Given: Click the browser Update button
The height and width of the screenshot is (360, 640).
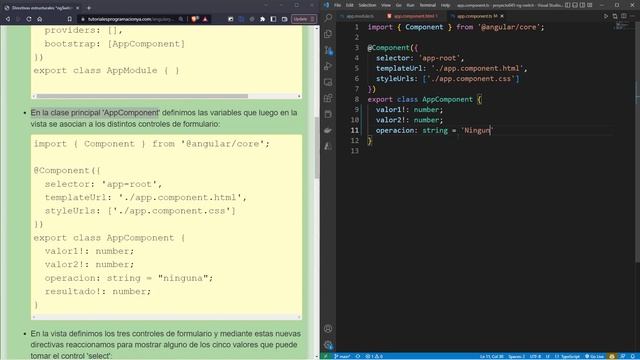Looking at the screenshot, I should pyautogui.click(x=304, y=19).
